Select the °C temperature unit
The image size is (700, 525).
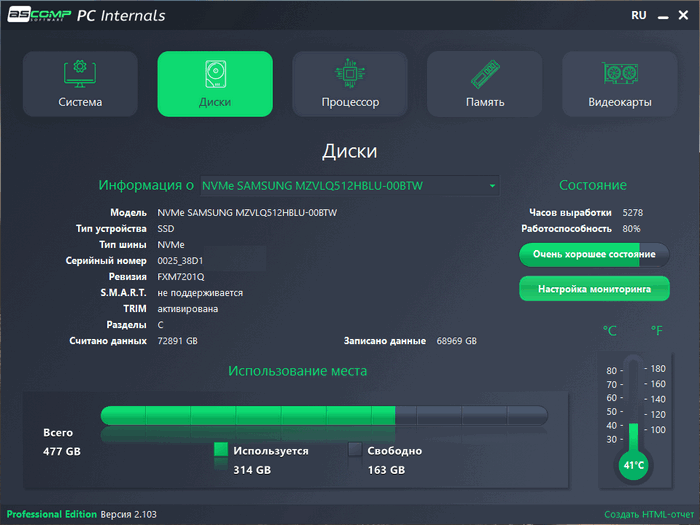(x=609, y=331)
